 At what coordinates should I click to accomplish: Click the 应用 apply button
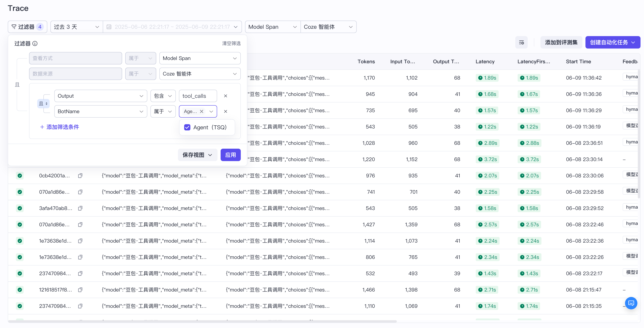click(230, 155)
